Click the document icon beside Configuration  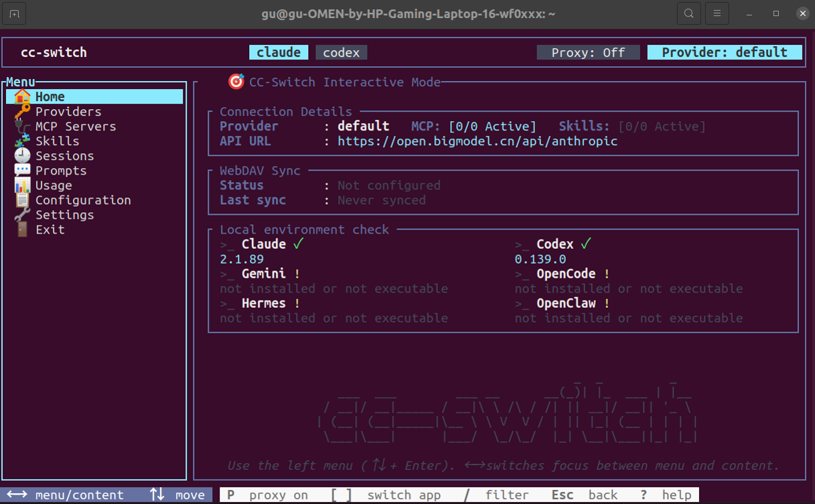coord(23,200)
